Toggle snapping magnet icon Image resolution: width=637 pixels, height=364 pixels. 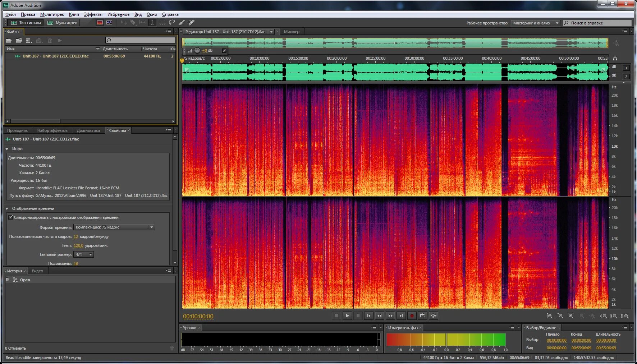615,58
